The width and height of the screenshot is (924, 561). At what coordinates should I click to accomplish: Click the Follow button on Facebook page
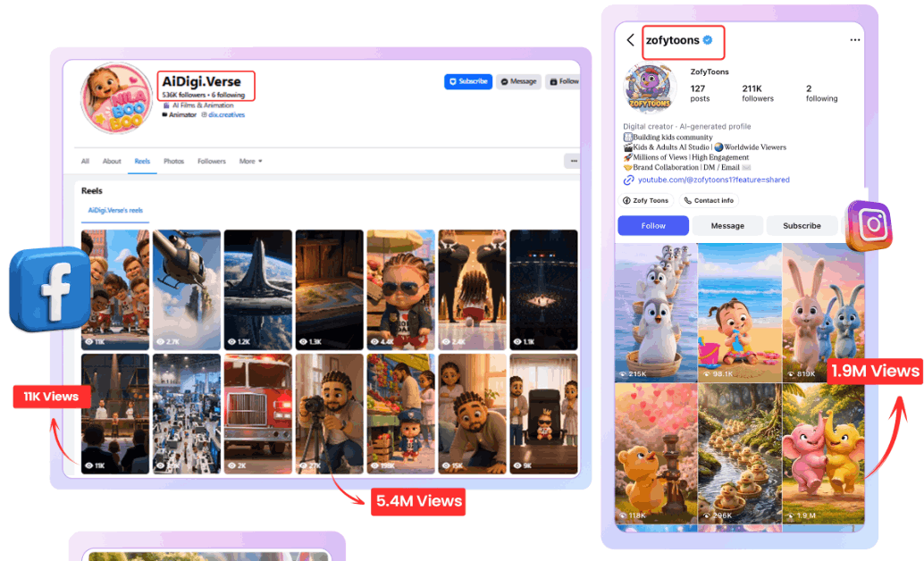[x=563, y=81]
